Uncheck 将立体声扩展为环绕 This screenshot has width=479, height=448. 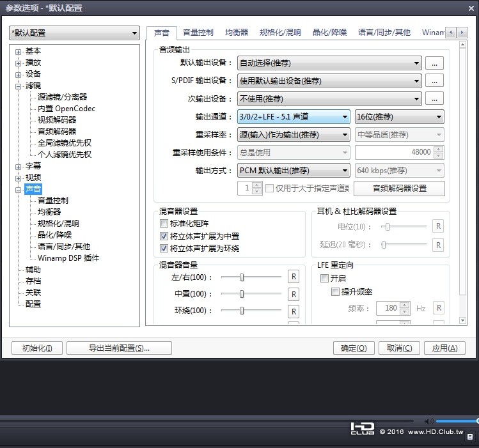point(164,248)
